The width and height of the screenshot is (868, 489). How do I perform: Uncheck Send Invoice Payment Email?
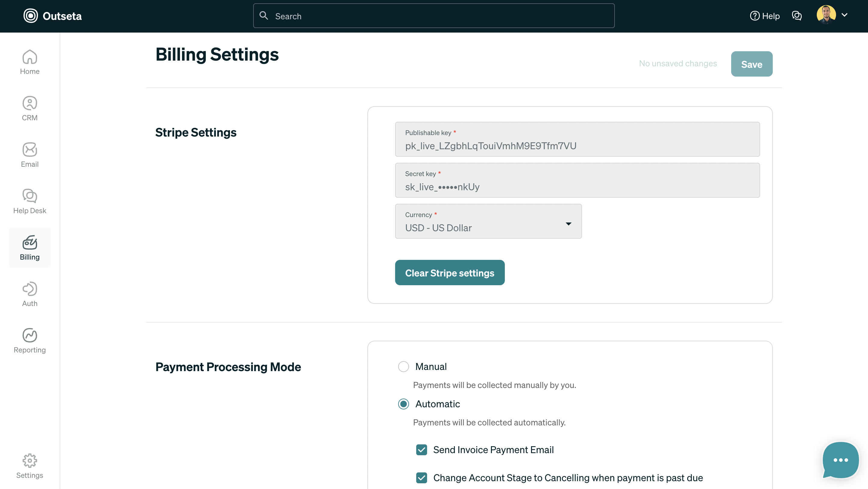point(421,450)
